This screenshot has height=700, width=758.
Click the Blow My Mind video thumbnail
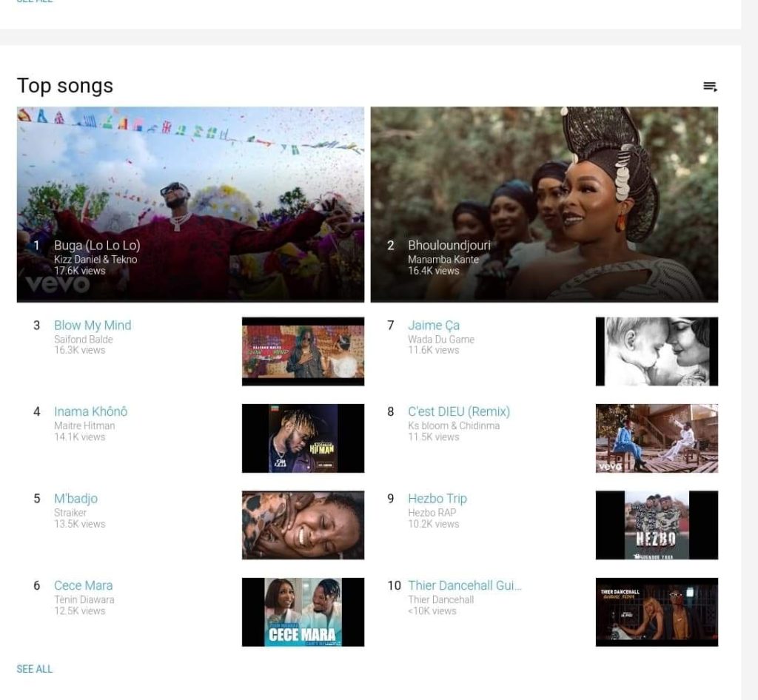[x=303, y=351]
